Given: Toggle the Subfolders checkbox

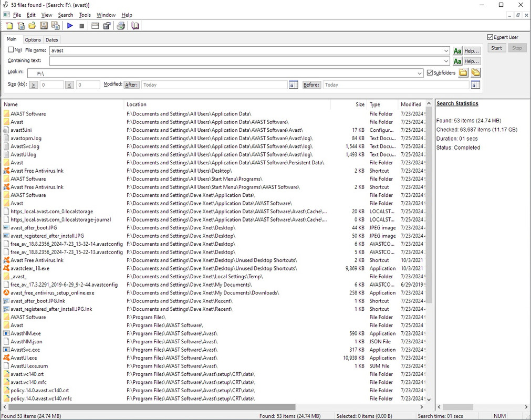Looking at the screenshot, I should point(430,73).
